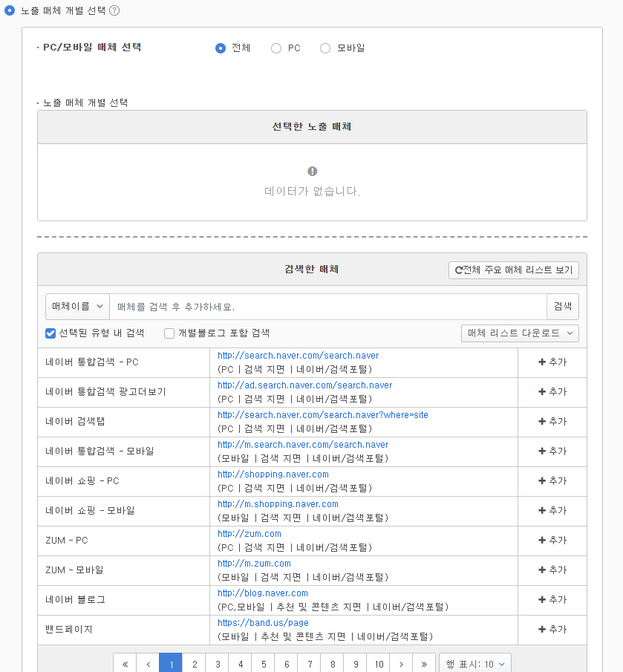Screen dimensions: 623x672
Task: Click the 네이버 통합검색 - PC name cell
Action: click(x=123, y=362)
